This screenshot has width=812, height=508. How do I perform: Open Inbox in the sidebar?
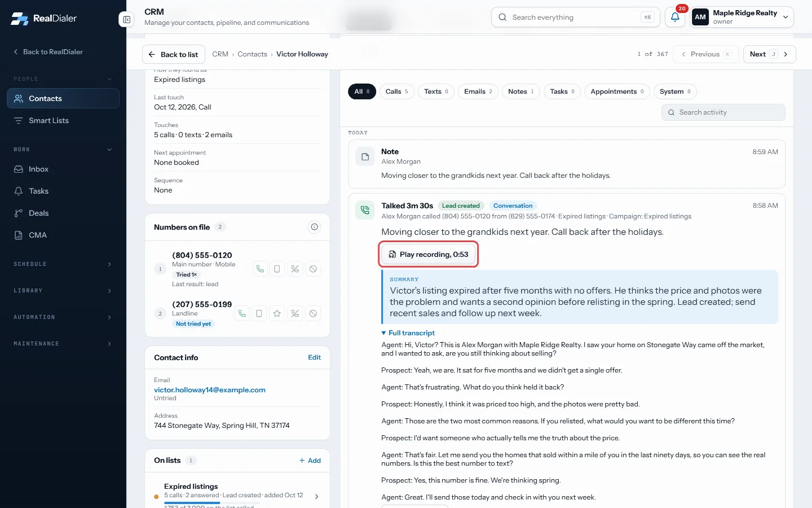63,169
